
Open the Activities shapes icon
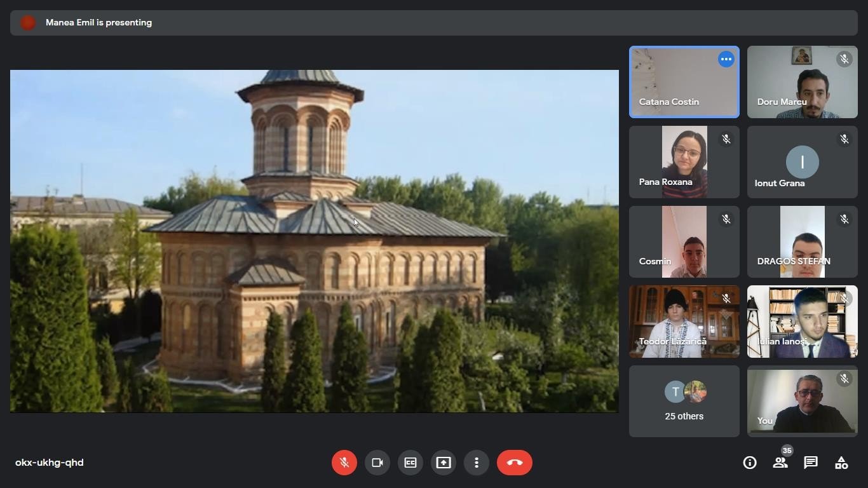(841, 463)
